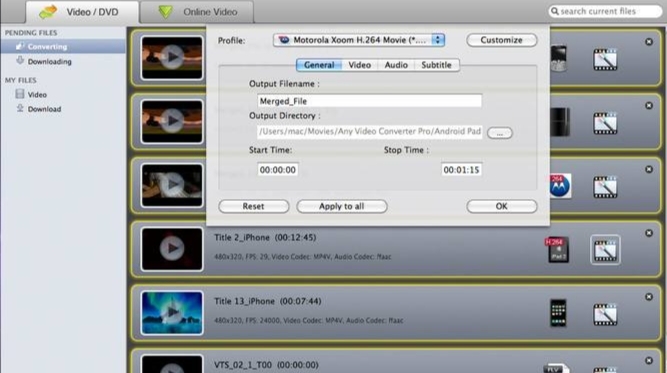Remove Title 13_iPhone from list
The height and width of the screenshot is (373, 667).
click(x=649, y=297)
